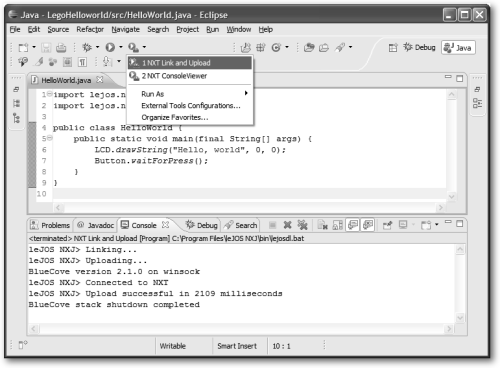The width and height of the screenshot is (500, 368).
Task: Click the Open Perspective icon
Action: (x=393, y=48)
